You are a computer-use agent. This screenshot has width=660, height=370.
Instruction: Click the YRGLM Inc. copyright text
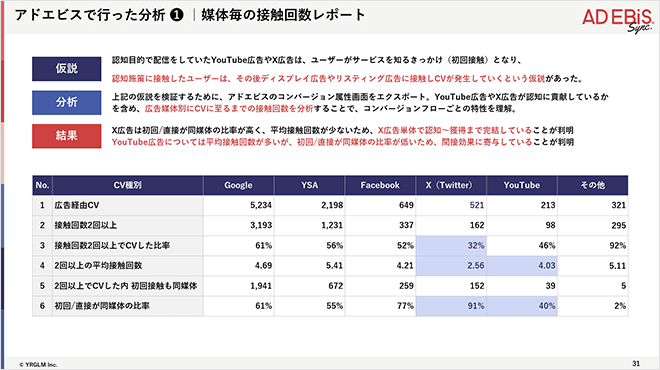pos(38,365)
